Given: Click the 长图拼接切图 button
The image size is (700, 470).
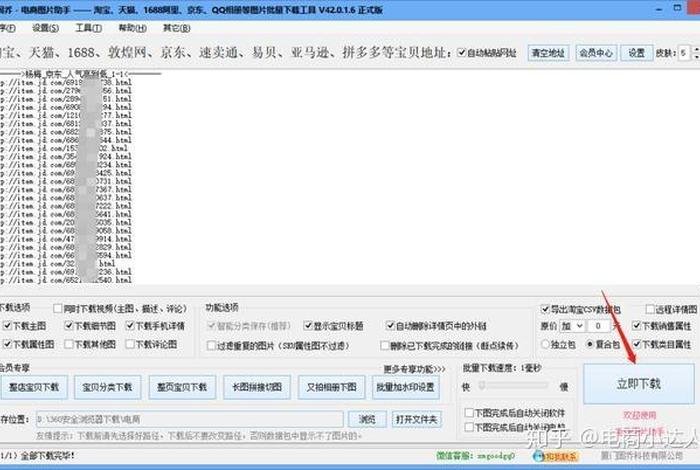Looking at the screenshot, I should 257,387.
